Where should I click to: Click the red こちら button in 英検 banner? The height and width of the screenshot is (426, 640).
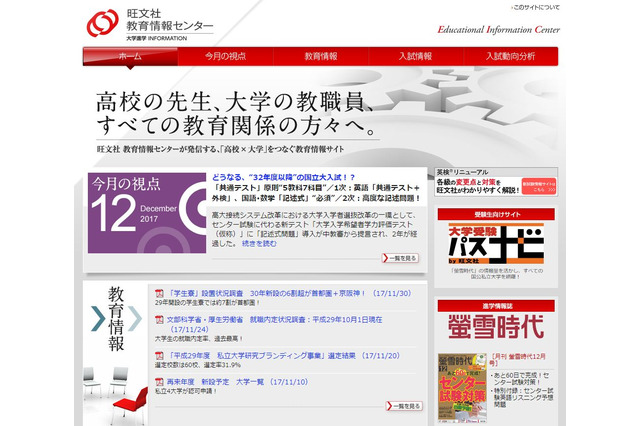[x=539, y=187]
